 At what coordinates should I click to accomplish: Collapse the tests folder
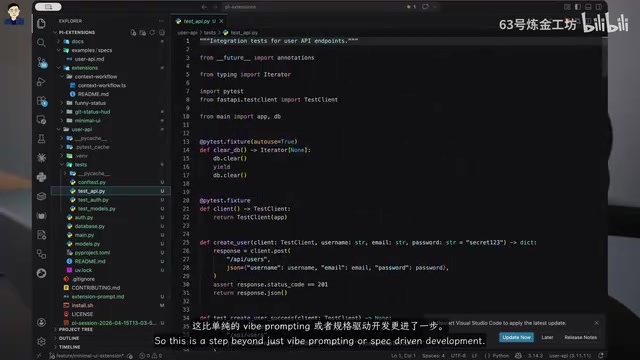pos(110,164)
